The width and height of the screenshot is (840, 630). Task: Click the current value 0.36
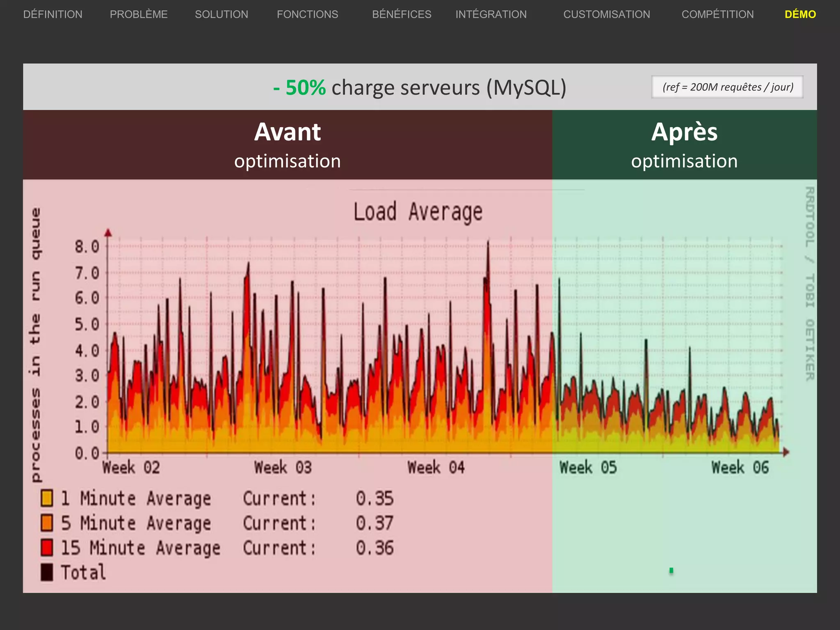tap(374, 548)
